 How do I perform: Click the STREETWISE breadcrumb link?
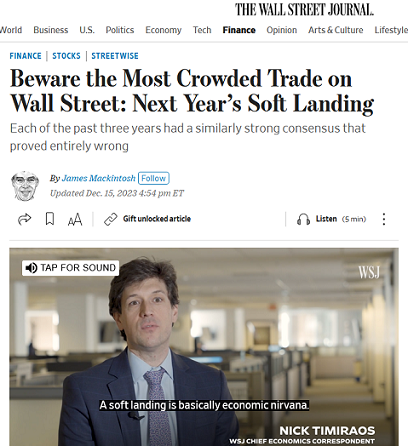tap(115, 56)
